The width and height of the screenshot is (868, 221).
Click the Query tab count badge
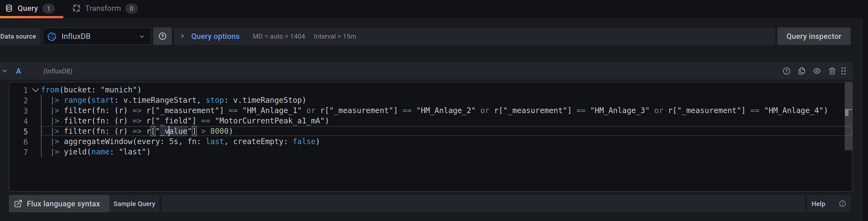coord(49,8)
